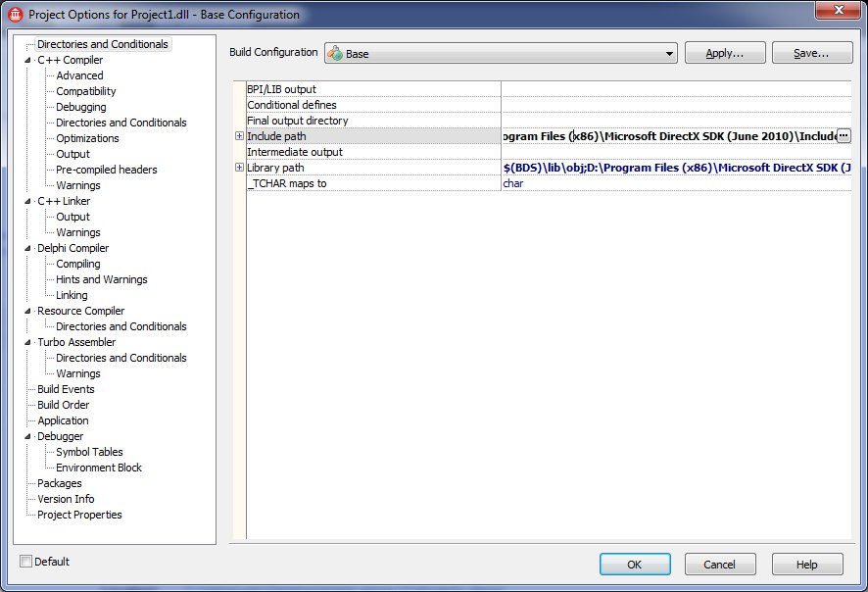This screenshot has height=592, width=868.
Task: Go to Build Events settings
Action: pos(66,389)
